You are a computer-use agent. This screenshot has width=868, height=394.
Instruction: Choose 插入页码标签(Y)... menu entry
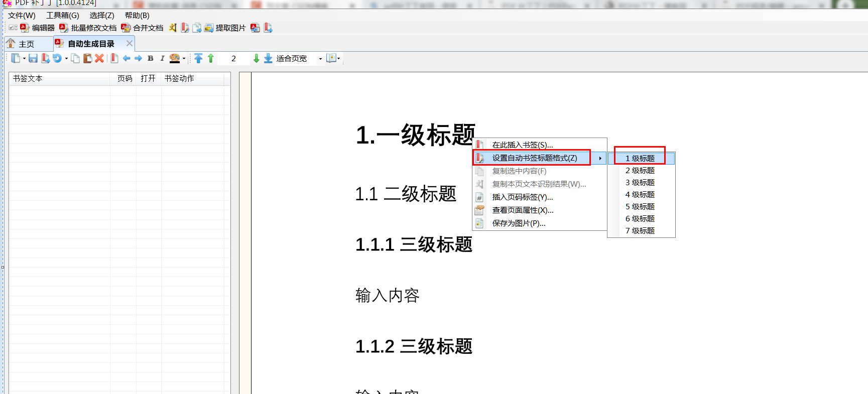[x=540, y=197]
